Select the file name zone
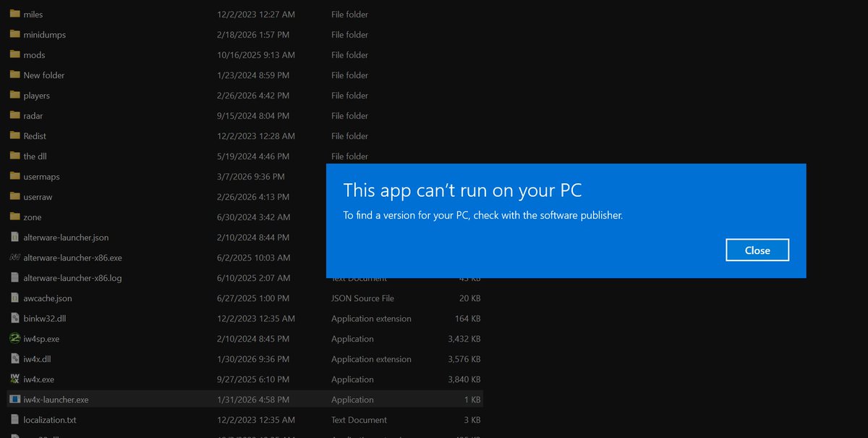This screenshot has width=868, height=438. pyautogui.click(x=33, y=217)
